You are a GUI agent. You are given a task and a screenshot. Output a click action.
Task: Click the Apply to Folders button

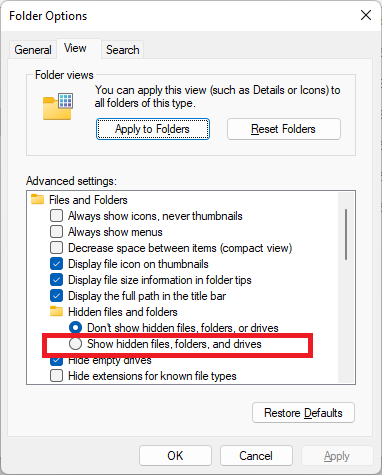153,129
